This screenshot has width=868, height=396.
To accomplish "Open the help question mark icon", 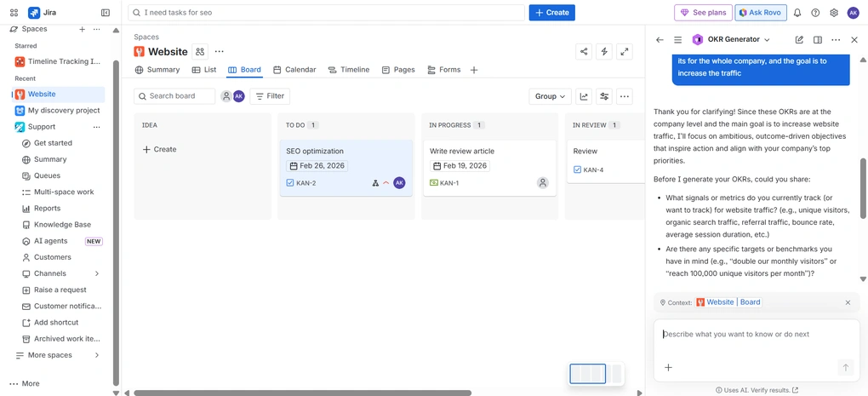I will pos(815,13).
